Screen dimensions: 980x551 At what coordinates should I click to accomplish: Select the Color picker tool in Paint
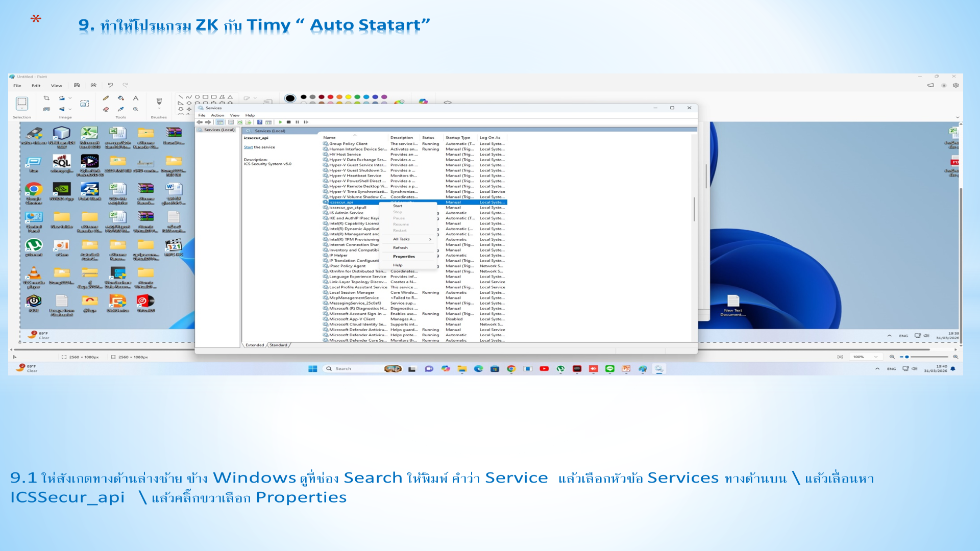(x=121, y=109)
